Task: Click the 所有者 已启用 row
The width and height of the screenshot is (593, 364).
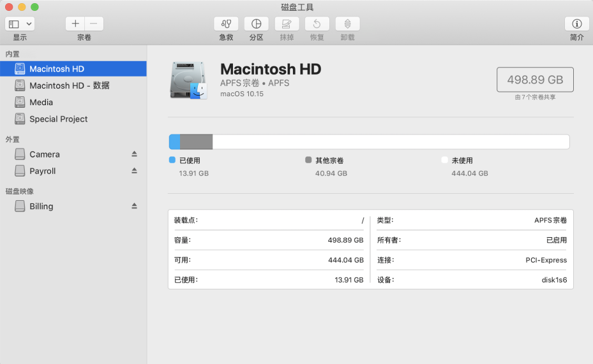Action: [472, 240]
